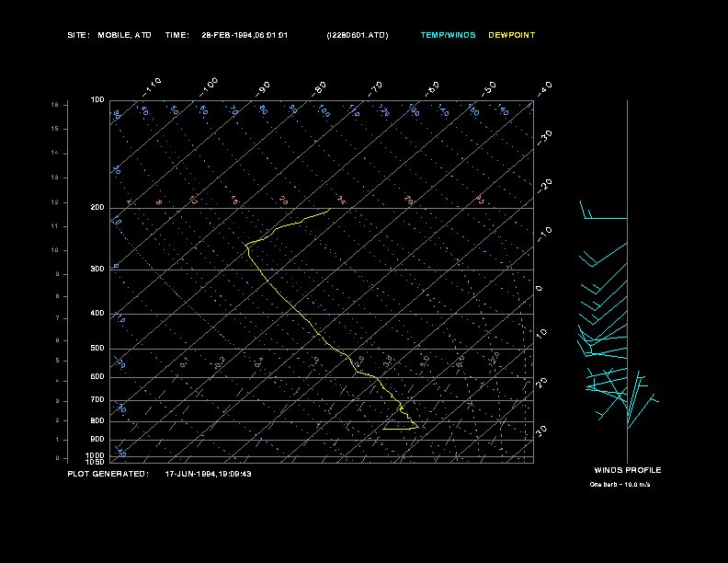Click the height axis label 7
728x563 pixels.
click(58, 318)
